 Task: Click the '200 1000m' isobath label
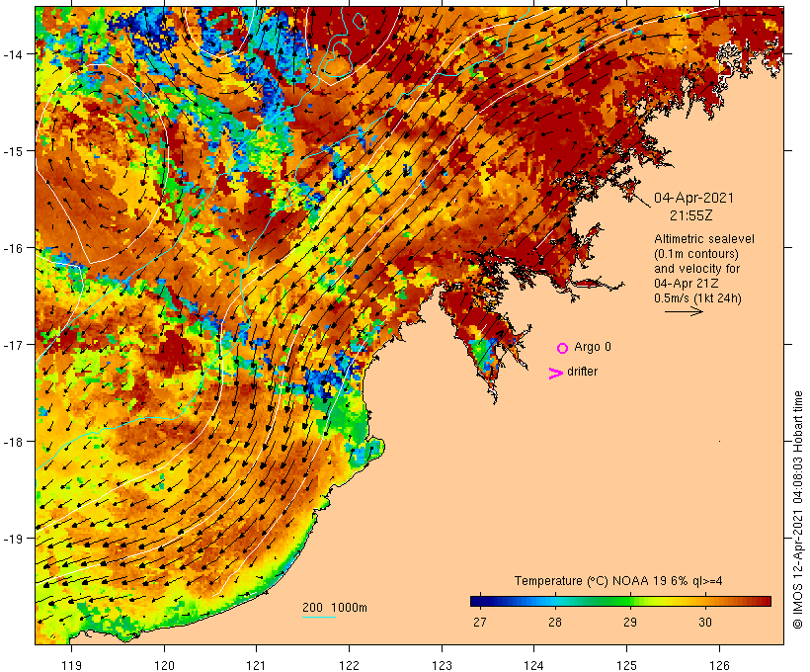335,608
